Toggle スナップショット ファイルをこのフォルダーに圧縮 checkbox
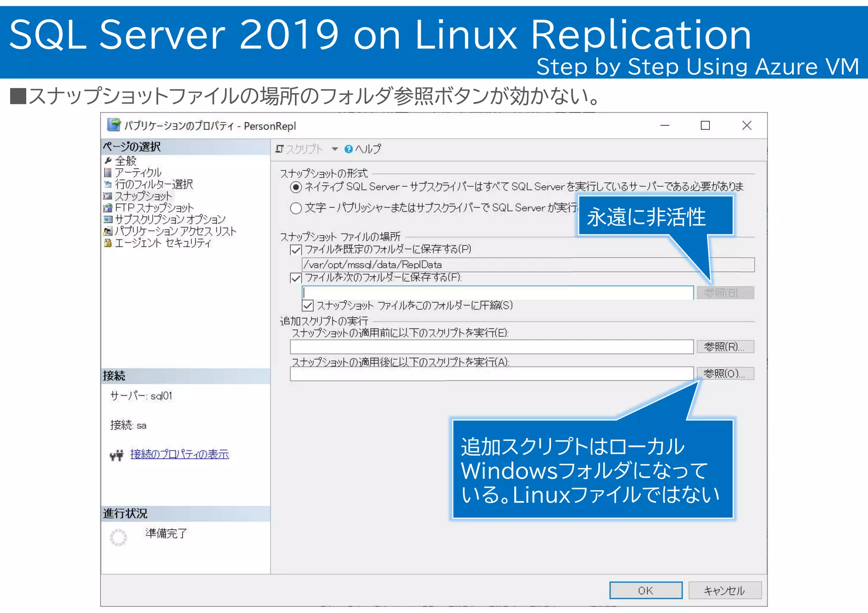This screenshot has width=868, height=613. [308, 305]
